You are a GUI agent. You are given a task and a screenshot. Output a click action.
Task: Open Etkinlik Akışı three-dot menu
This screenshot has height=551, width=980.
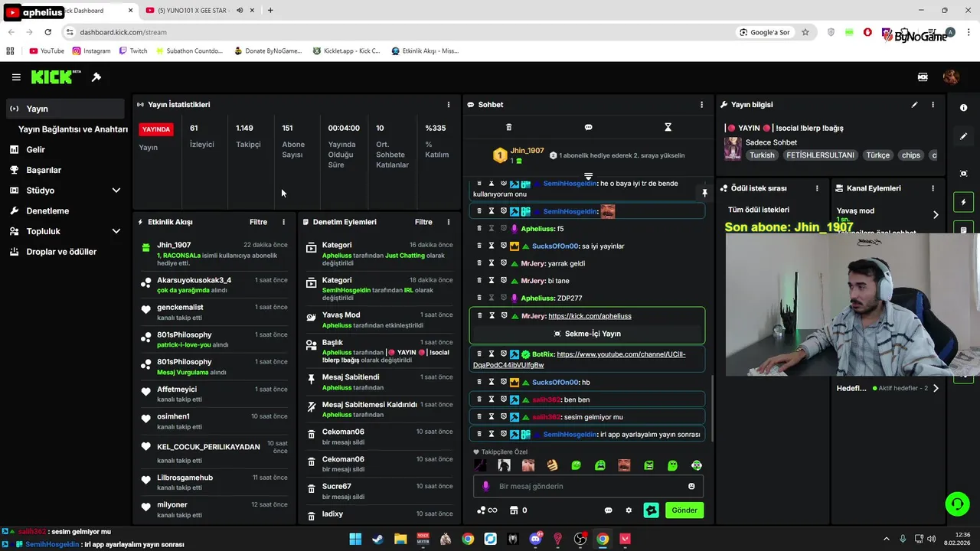[283, 222]
